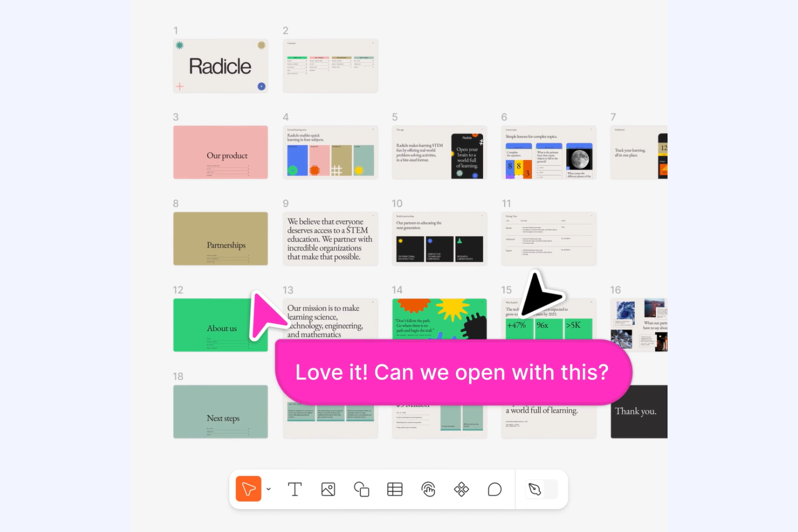
Task: Open the components and resources diamond icon
Action: [462, 489]
